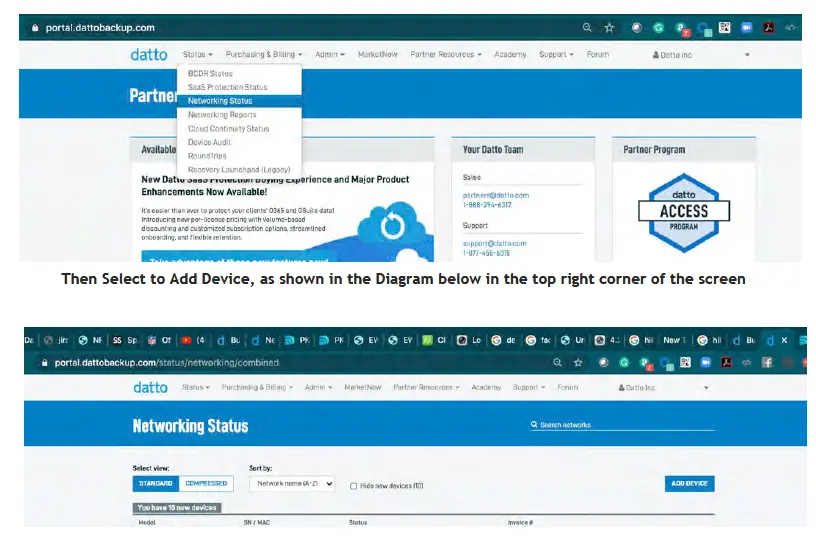Click the Search networks magnifier icon
This screenshot has height=548, width=816.
pyautogui.click(x=534, y=425)
